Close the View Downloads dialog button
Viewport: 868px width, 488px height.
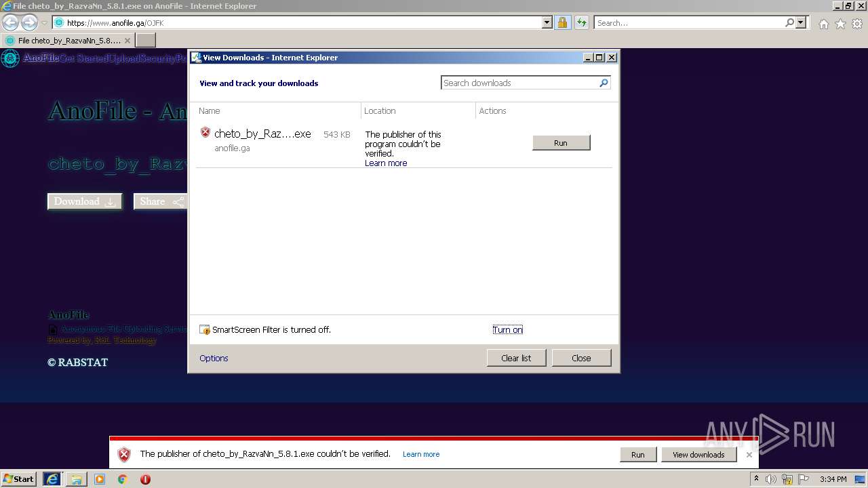point(581,358)
